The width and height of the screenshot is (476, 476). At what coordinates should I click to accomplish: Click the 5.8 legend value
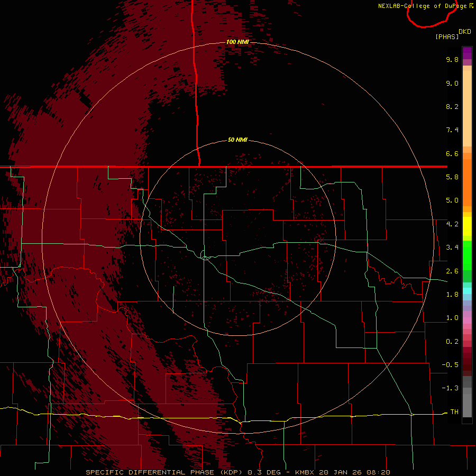452,177
